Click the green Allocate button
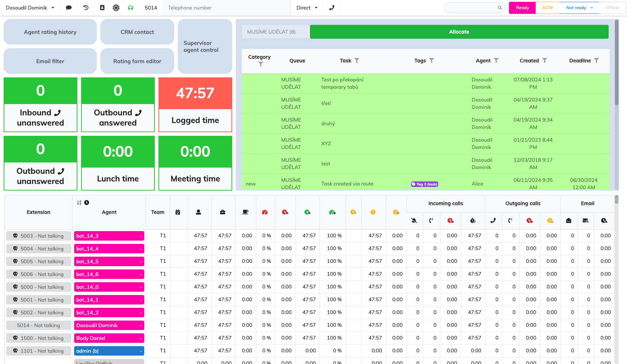Screen dimensions: 628x364 point(459,32)
